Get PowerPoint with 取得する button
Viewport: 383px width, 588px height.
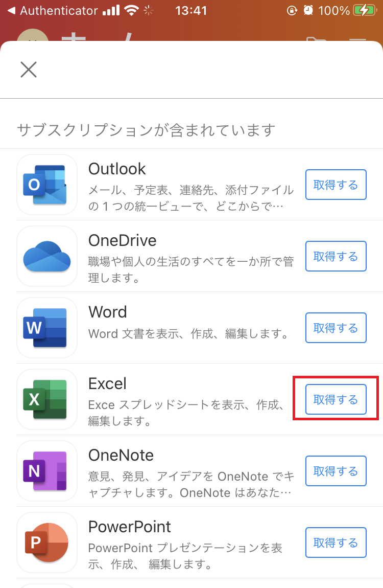tap(336, 542)
